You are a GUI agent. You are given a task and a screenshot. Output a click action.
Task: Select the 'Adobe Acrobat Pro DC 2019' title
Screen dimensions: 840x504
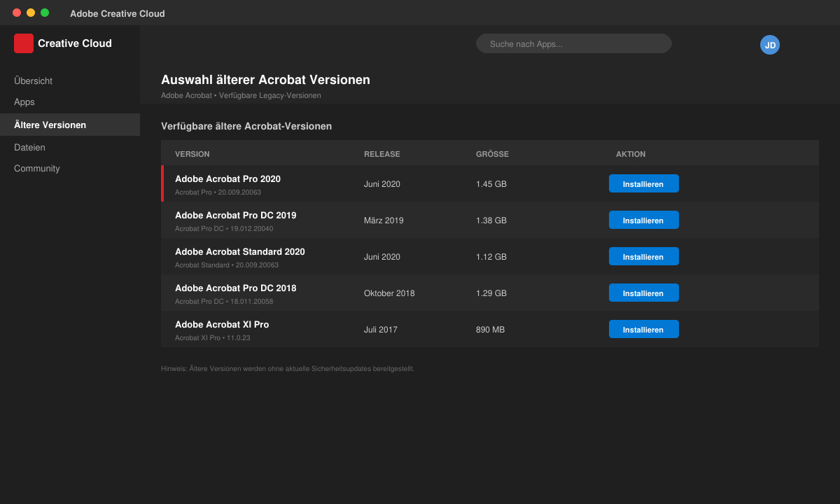coord(236,216)
